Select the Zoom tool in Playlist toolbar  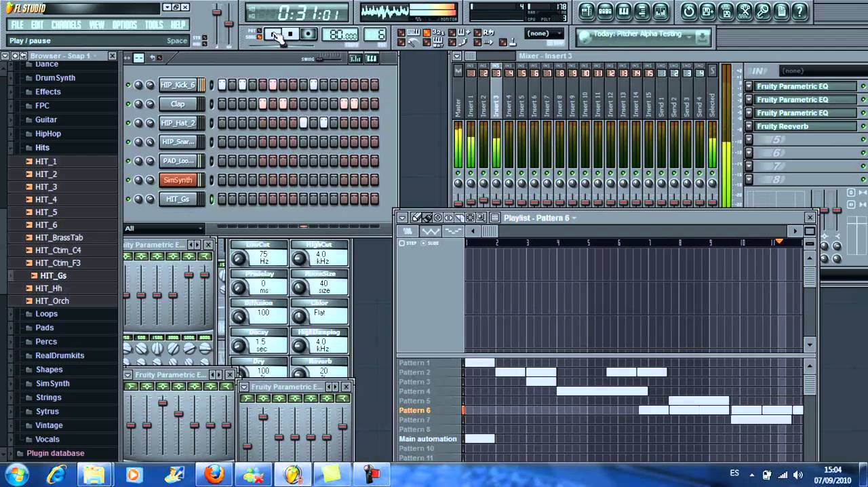(481, 218)
